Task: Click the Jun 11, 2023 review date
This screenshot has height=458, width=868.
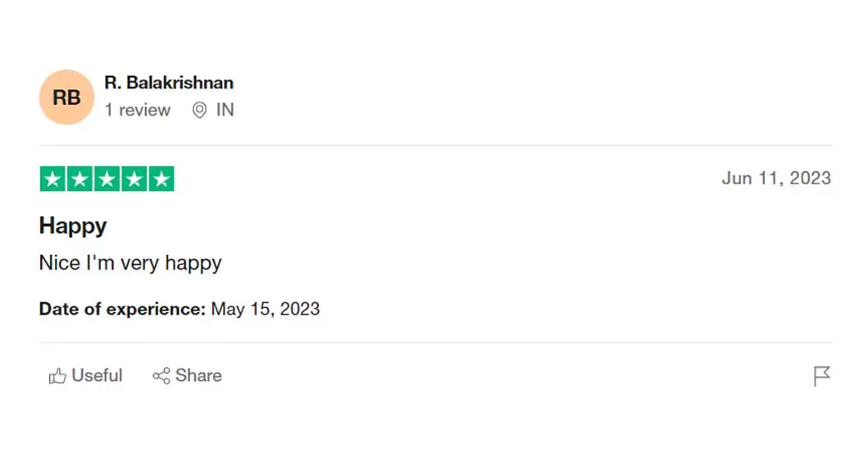Action: [x=776, y=179]
